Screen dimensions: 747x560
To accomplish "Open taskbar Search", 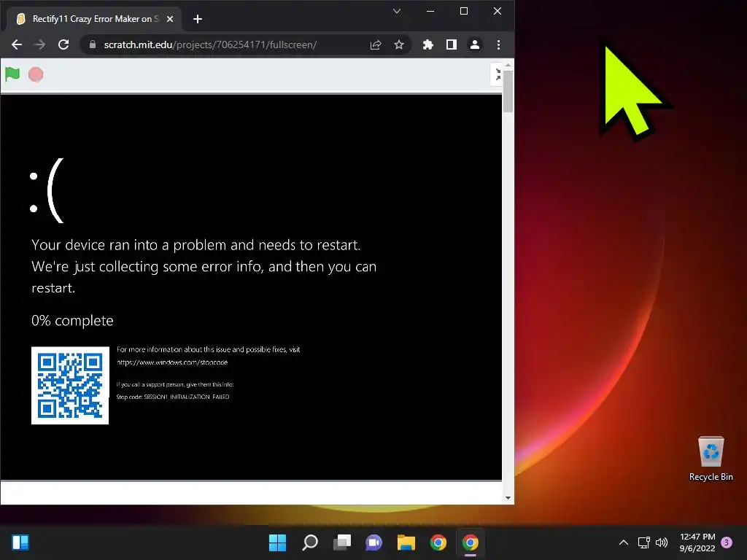I will 310,542.
